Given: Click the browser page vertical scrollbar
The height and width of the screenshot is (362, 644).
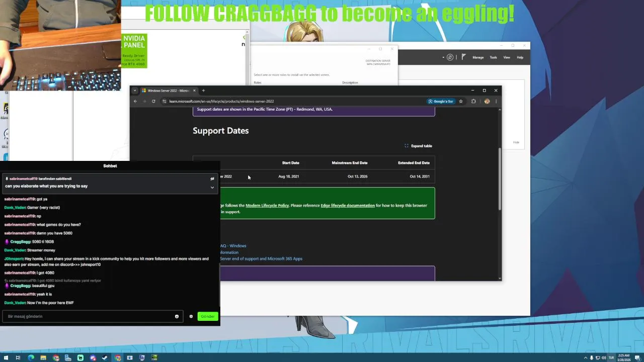Looking at the screenshot, I should 500,178.
